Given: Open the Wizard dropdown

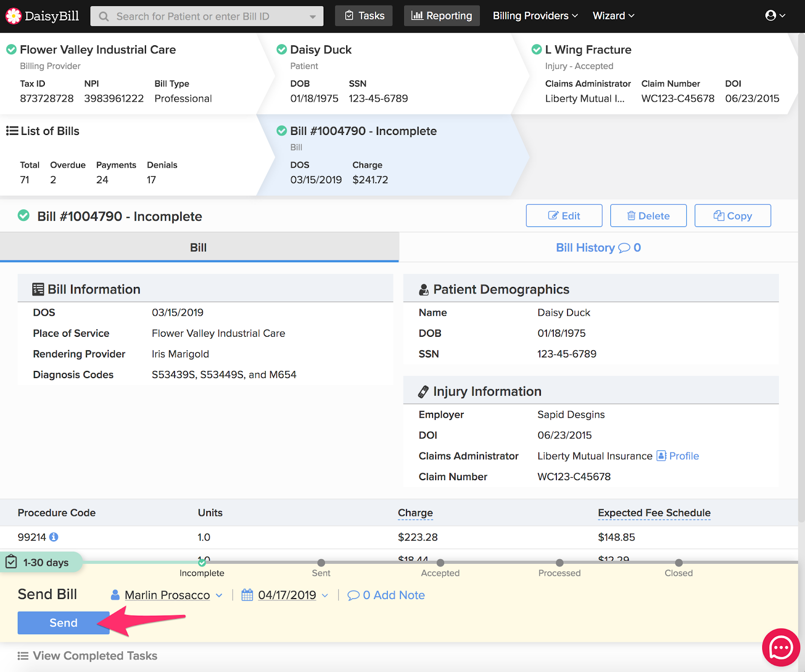Looking at the screenshot, I should (613, 16).
